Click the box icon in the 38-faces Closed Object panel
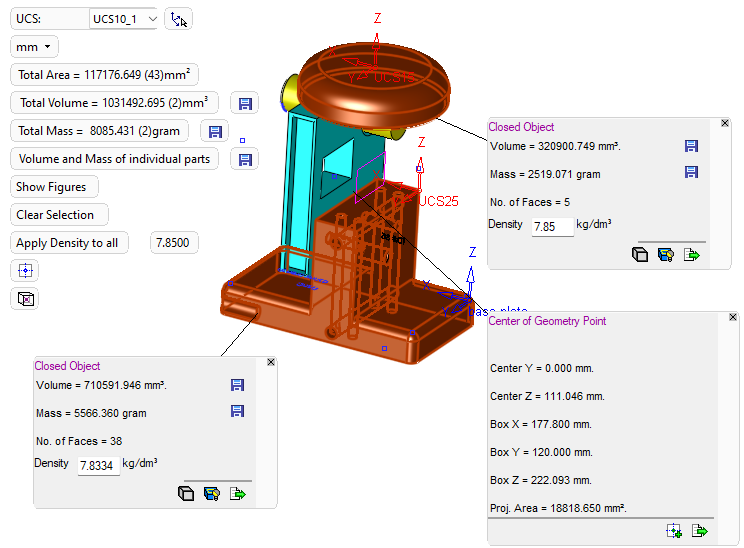744x548 pixels. (x=186, y=493)
